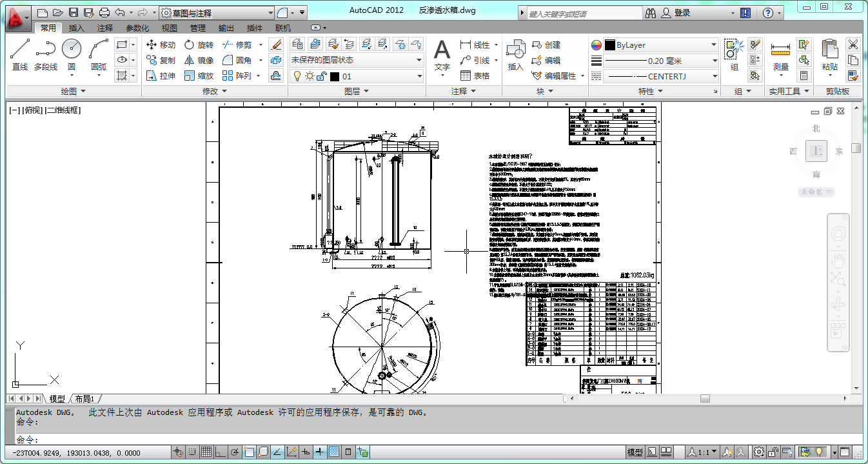Toggle polar tracking in status bar

(235, 452)
